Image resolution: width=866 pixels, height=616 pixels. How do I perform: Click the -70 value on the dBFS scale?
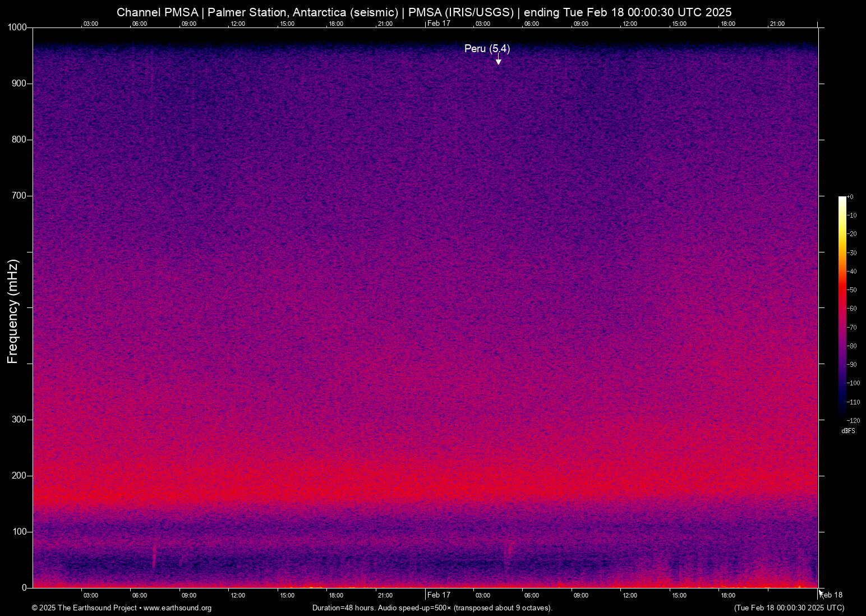[851, 327]
